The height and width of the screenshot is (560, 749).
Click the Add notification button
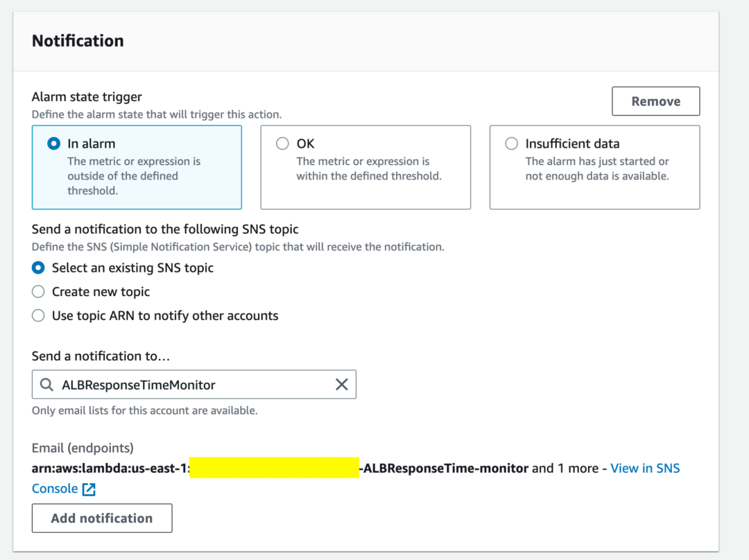tap(101, 518)
